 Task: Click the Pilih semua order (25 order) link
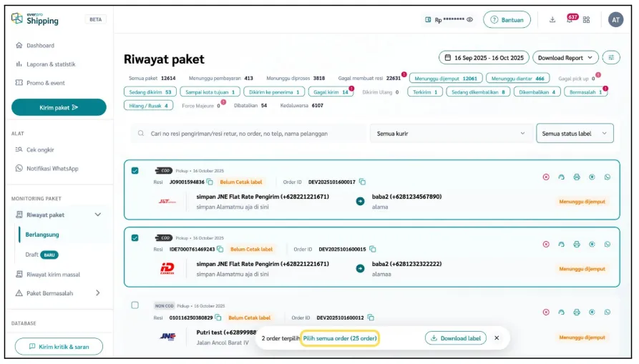coord(339,338)
